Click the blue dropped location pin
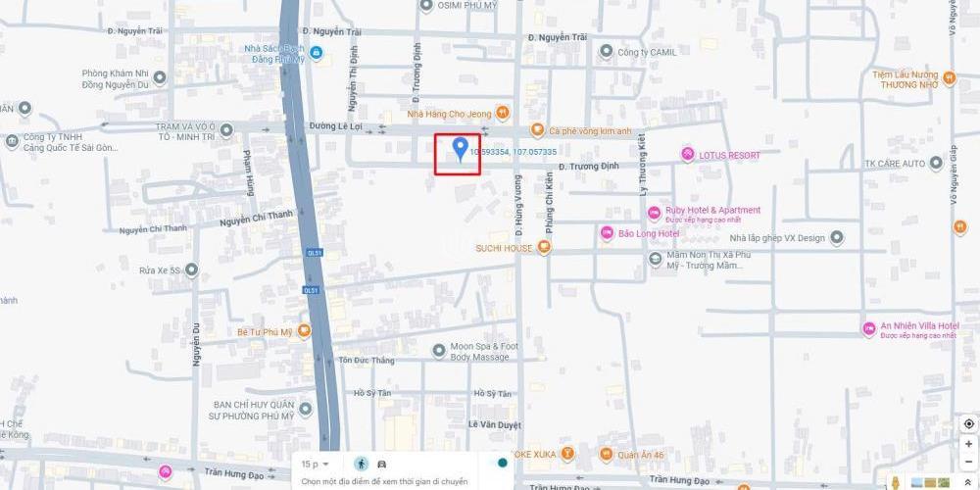Image resolution: width=980 pixels, height=490 pixels. pos(461,150)
